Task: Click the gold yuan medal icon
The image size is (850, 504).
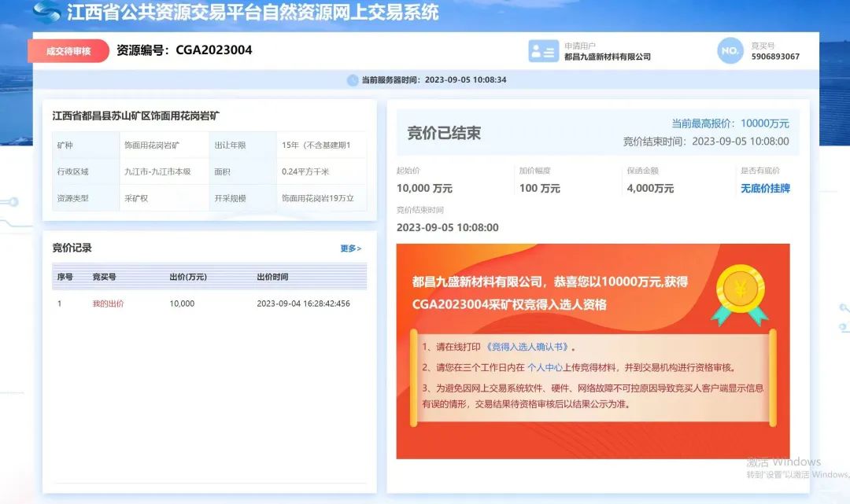Action: (x=740, y=294)
